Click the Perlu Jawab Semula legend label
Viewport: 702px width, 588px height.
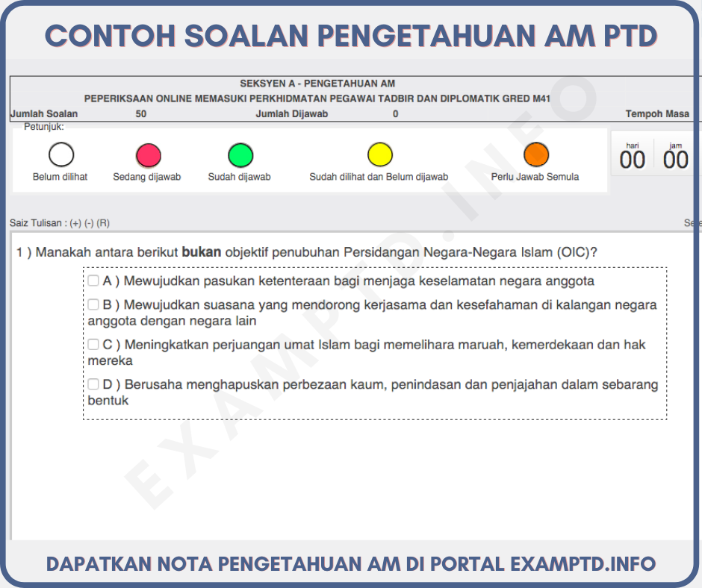coord(535,177)
